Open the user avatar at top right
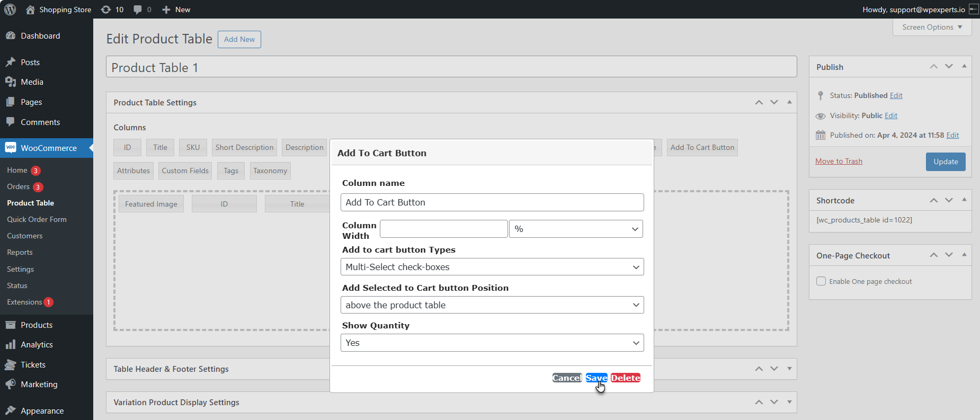This screenshot has height=420, width=980. pos(974,10)
